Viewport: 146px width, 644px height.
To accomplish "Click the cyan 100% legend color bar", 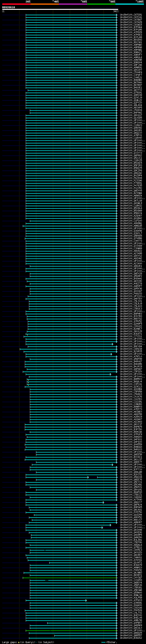I will [130, 4].
